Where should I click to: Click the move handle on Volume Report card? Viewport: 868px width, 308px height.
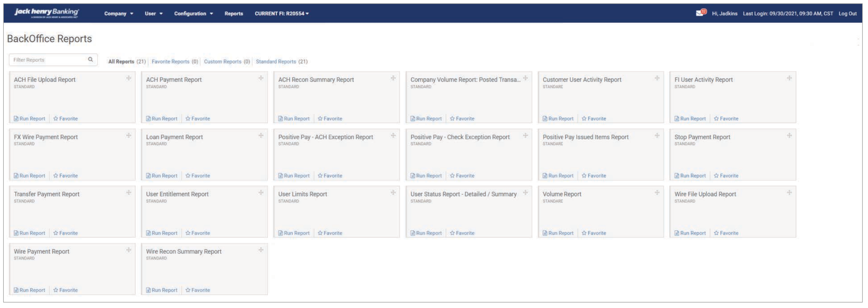657,193
